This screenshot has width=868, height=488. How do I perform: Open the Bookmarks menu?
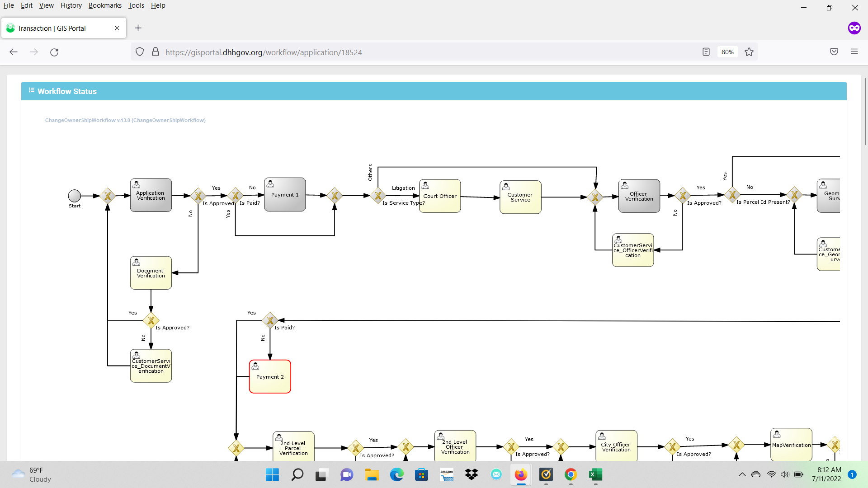click(105, 5)
